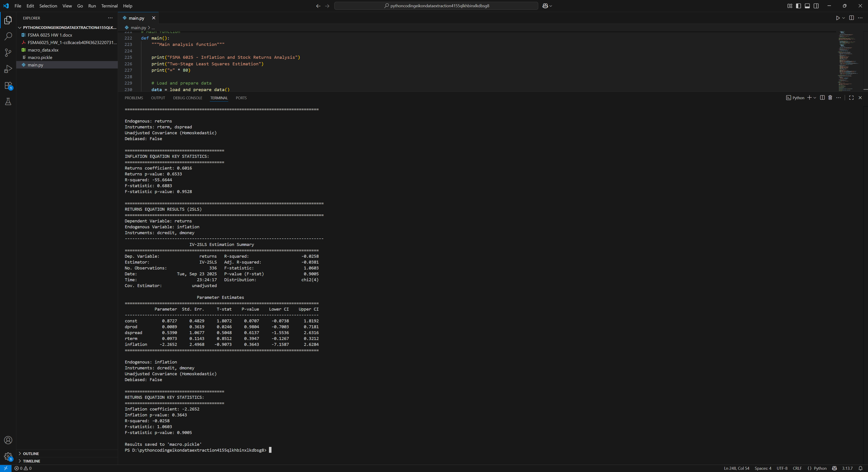Open the Help menu

[128, 6]
